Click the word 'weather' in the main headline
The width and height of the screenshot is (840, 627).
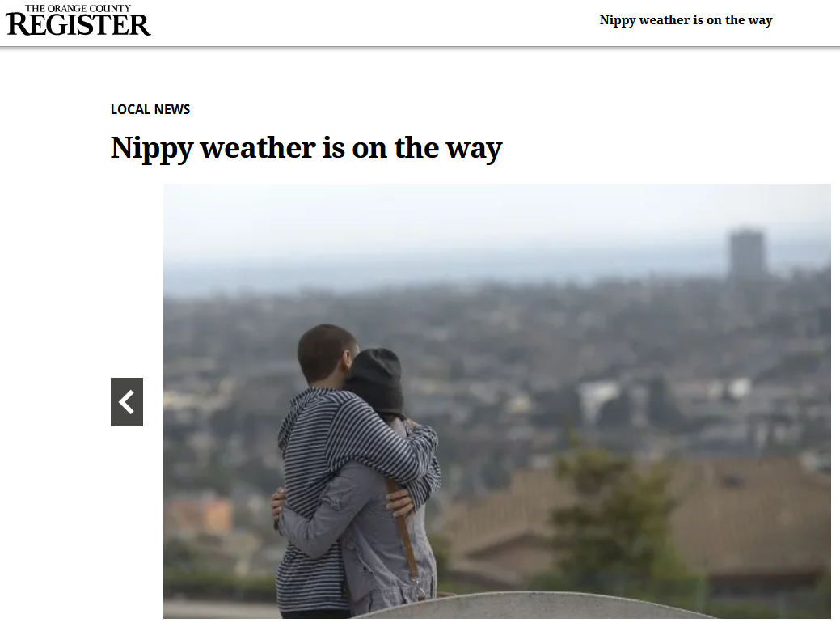coord(258,147)
